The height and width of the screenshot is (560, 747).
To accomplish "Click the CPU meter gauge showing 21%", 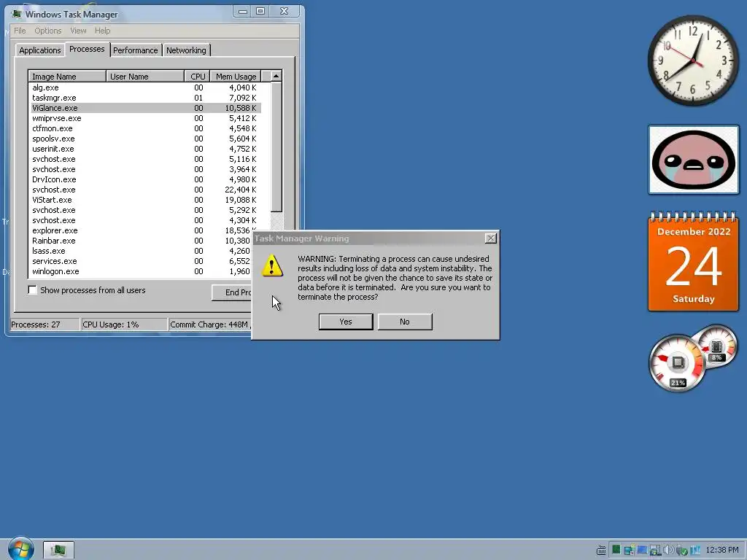I will (677, 363).
